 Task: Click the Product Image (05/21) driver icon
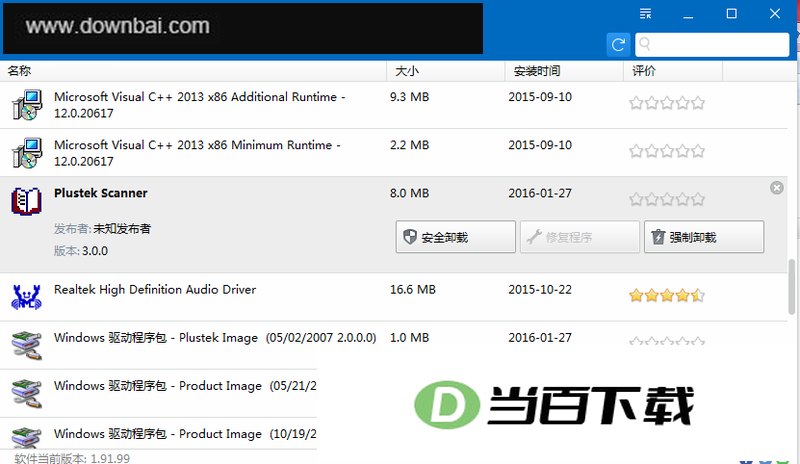pyautogui.click(x=27, y=393)
